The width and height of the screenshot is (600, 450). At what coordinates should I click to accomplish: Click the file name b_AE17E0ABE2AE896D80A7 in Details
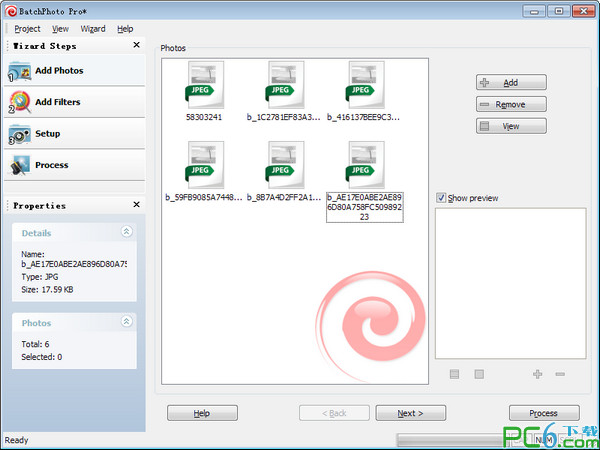[74, 264]
